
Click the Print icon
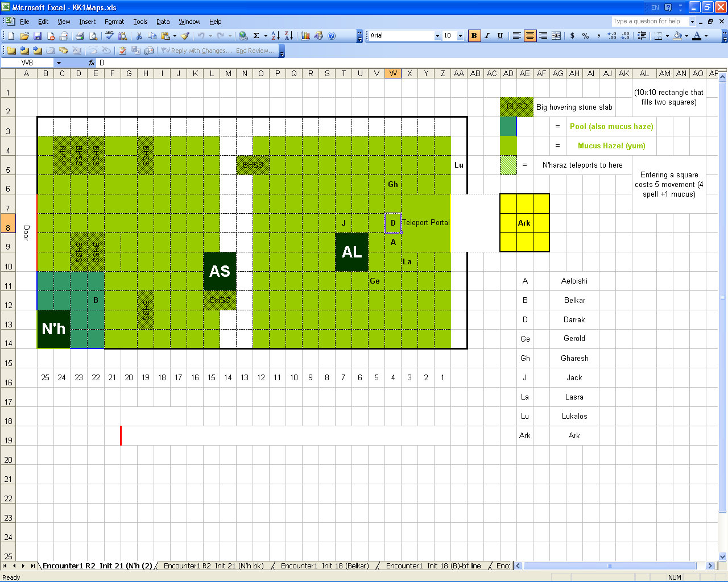(80, 36)
